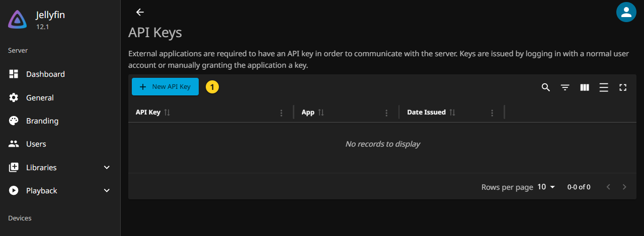Open Dashboard in the sidebar
Screen dimensions: 644x236
[x=60, y=74]
